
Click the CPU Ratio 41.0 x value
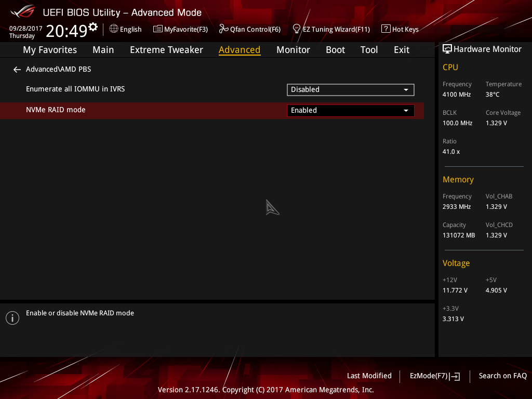(x=451, y=152)
